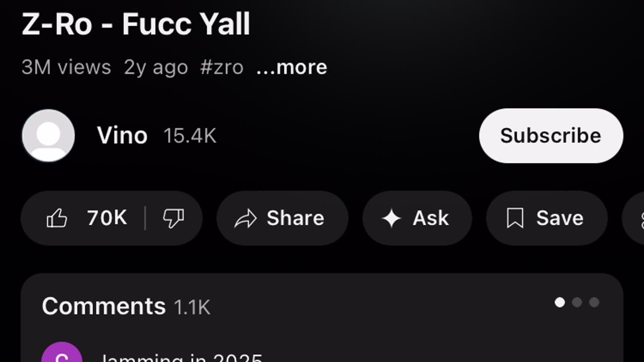Tap the thumbs-down dislike icon
The height and width of the screenshot is (362, 644).
[174, 219]
